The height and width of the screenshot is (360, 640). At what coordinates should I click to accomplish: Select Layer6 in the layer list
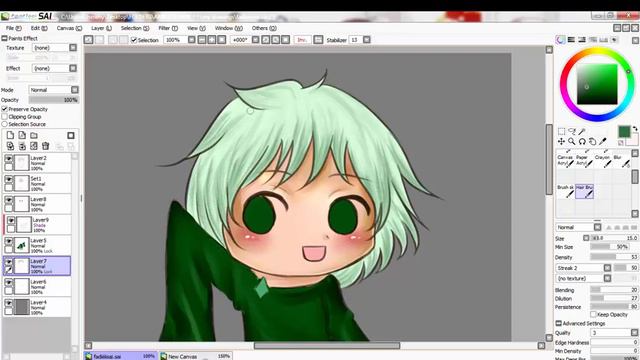[37, 287]
